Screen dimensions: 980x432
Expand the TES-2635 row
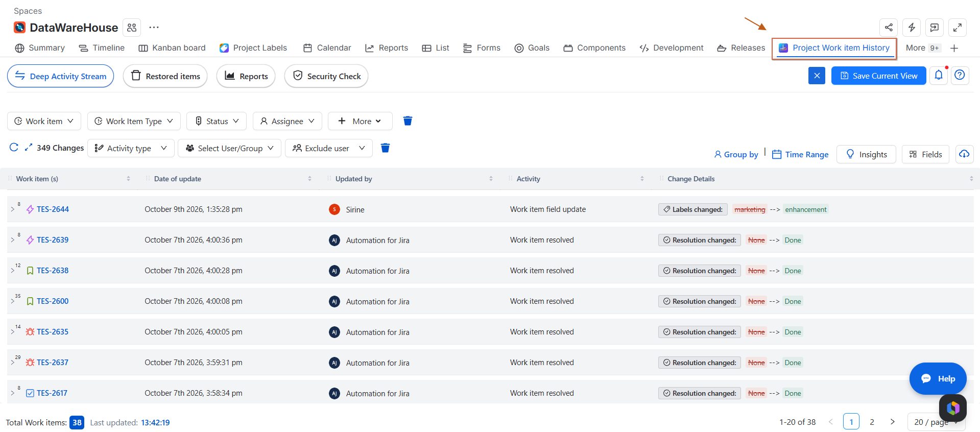13,332
